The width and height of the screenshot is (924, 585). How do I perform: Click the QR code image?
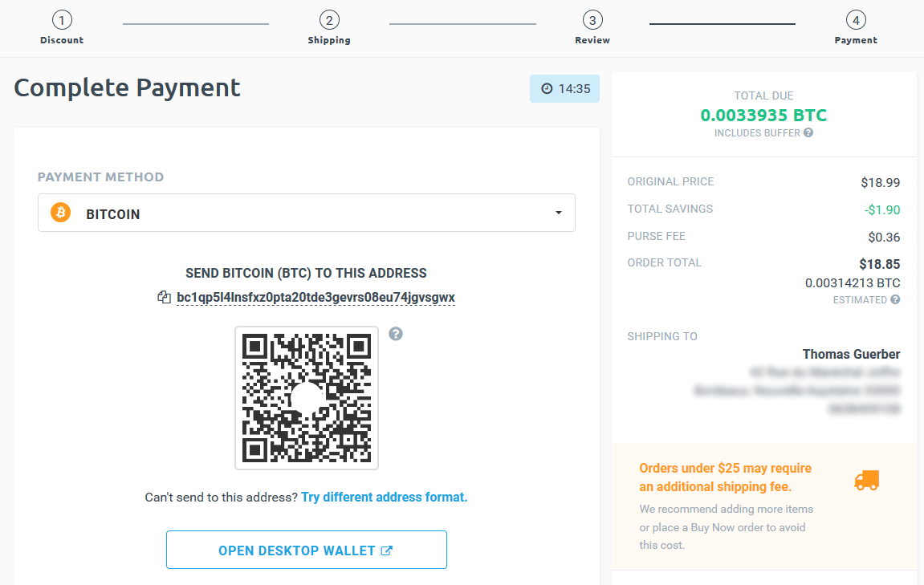(x=307, y=397)
